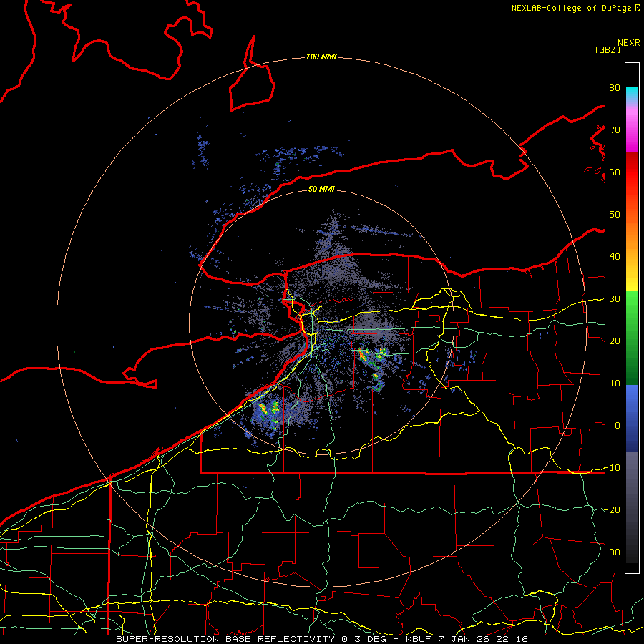
Task: Click the 20 value on the dBZ scale
Action: point(615,341)
